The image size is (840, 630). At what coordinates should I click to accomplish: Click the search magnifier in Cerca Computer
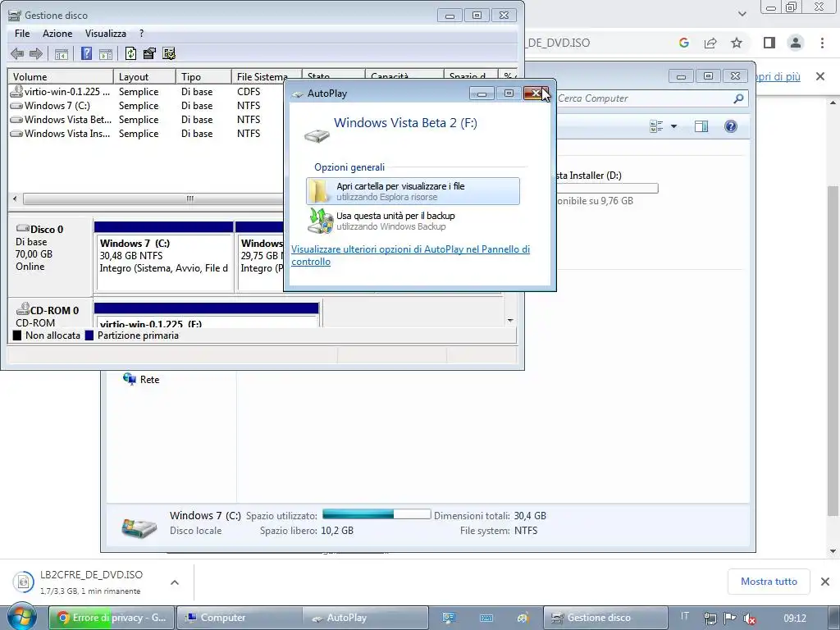click(738, 98)
